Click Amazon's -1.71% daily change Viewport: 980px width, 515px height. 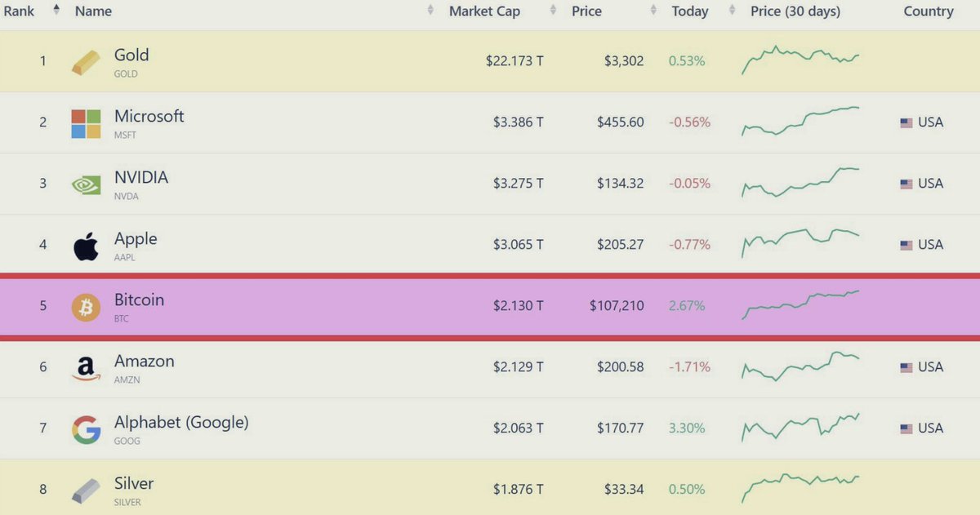click(x=689, y=367)
